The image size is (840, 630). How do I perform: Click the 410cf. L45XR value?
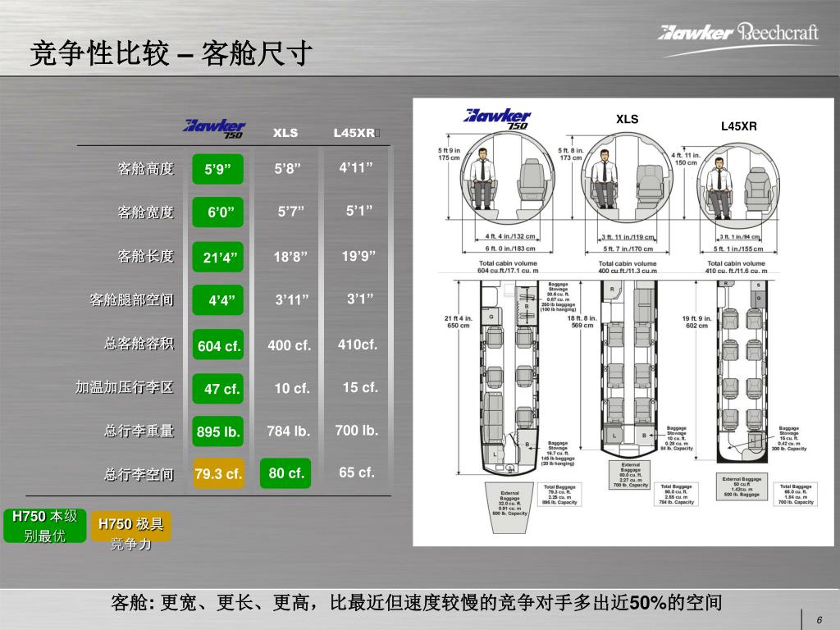358,345
